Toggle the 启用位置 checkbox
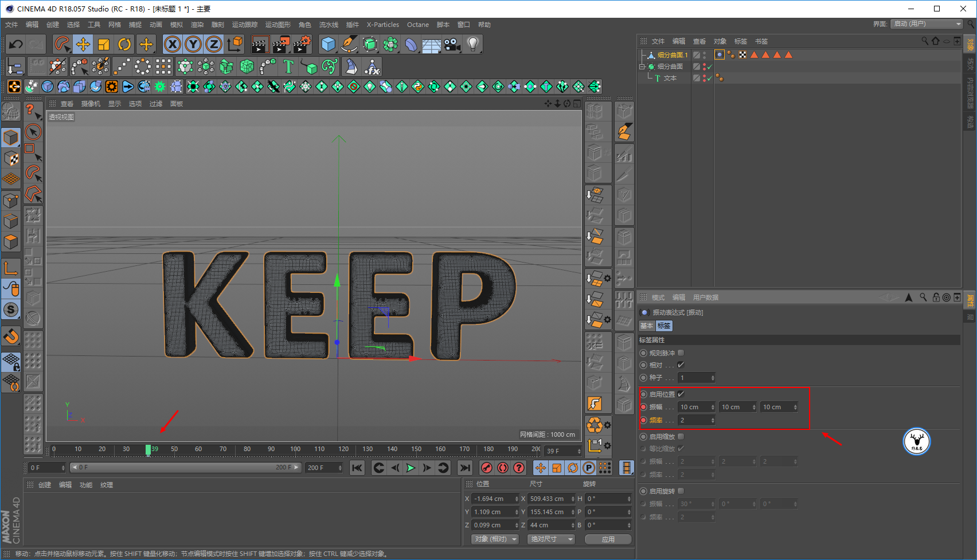This screenshot has height=560, width=977. [681, 394]
